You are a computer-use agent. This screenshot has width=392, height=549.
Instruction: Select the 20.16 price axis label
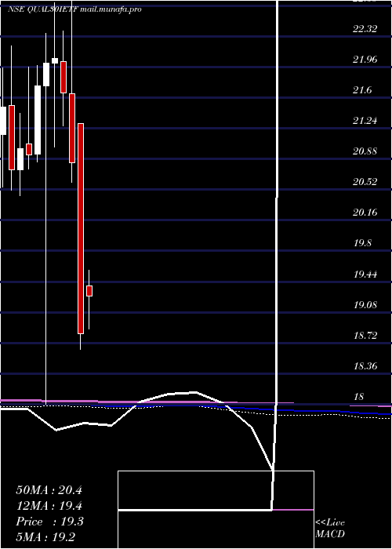[x=365, y=213]
